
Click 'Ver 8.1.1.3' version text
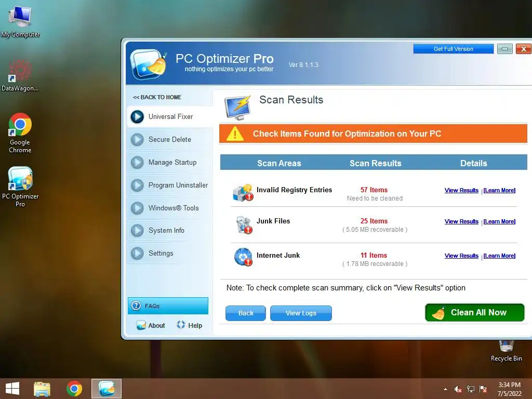[x=303, y=65]
